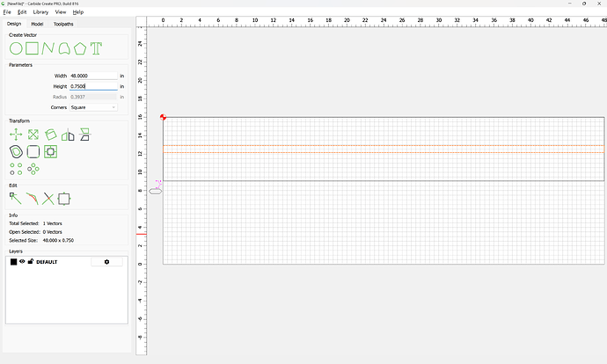Choose the Rotate transform tool
The image size is (607, 364).
click(x=51, y=135)
